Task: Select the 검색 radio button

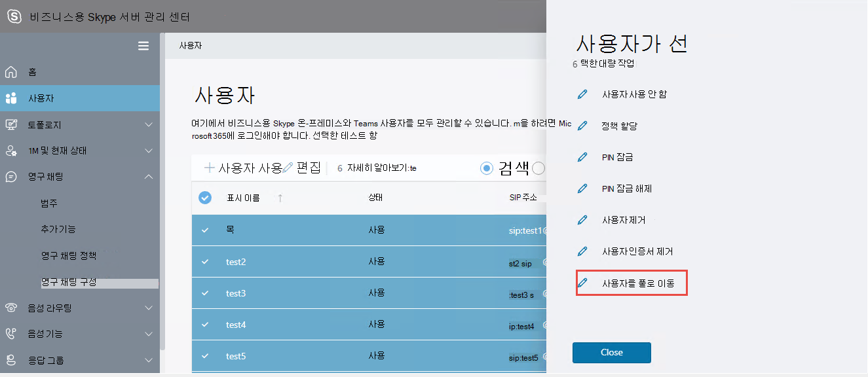Action: pyautogui.click(x=487, y=168)
